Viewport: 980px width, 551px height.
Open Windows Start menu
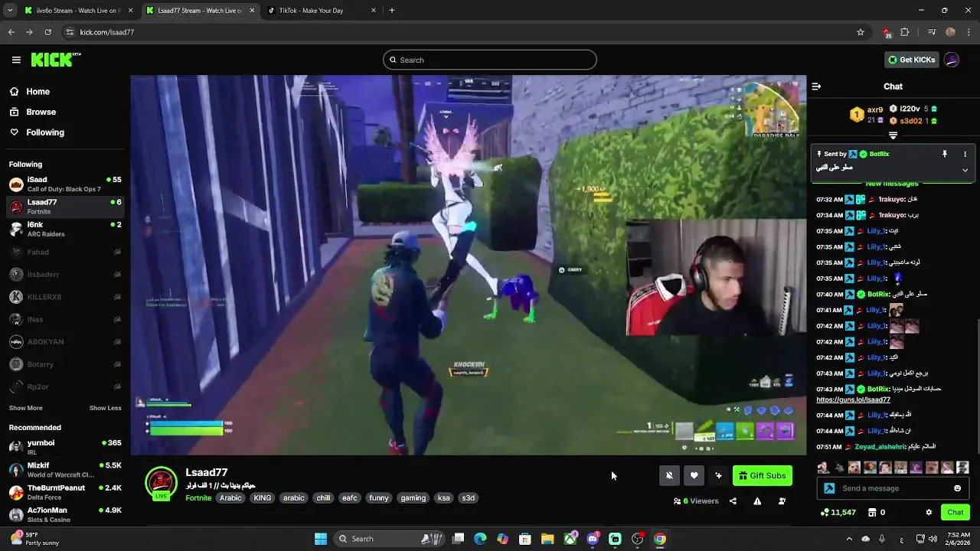coord(321,539)
